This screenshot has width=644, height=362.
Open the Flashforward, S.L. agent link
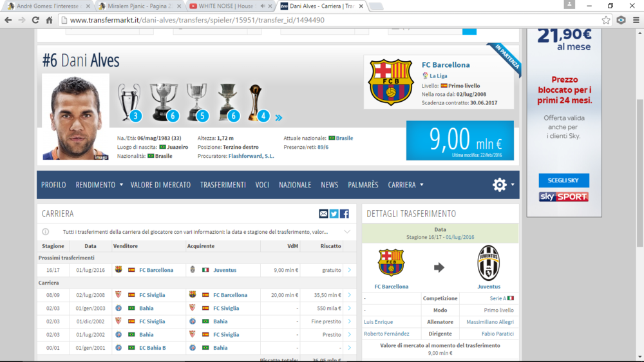point(251,156)
